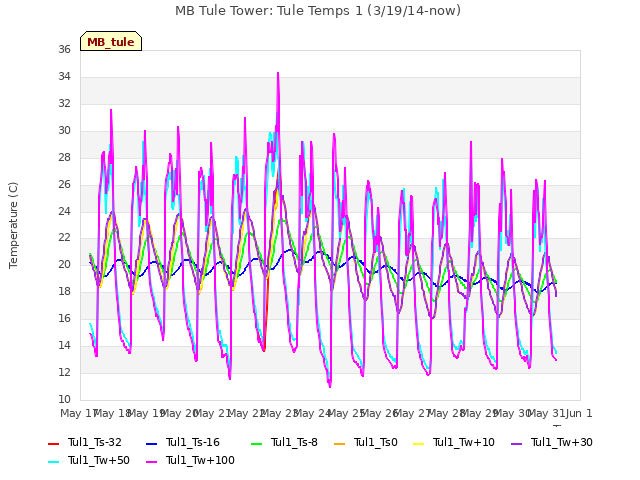Screen dimensions: 640x480
Task: Toggle the Tul1_Tw+100 legend entry
Action: click(190, 460)
